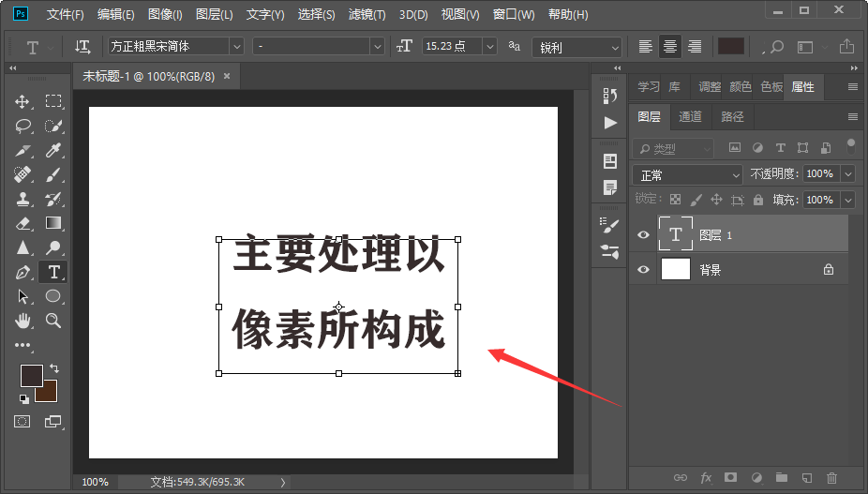Right align text

coord(695,47)
